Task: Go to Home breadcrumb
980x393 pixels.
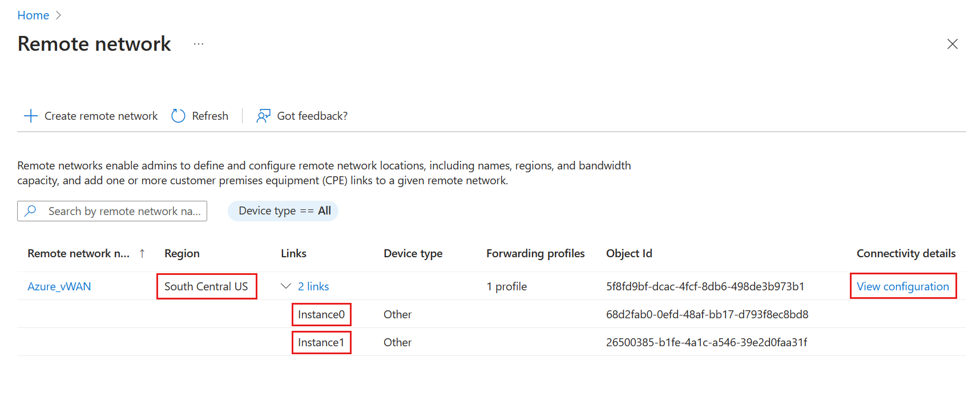Action: click(33, 15)
